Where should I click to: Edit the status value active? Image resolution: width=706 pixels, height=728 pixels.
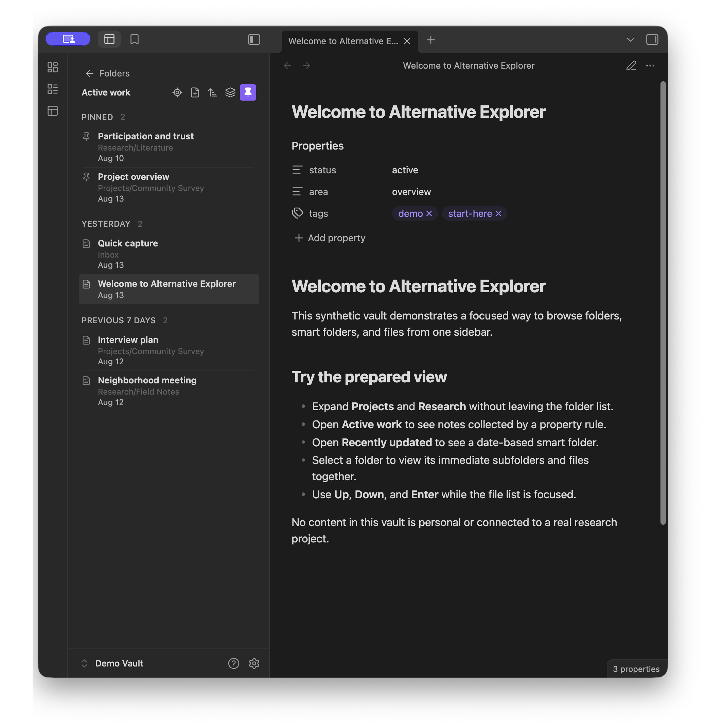pos(405,170)
